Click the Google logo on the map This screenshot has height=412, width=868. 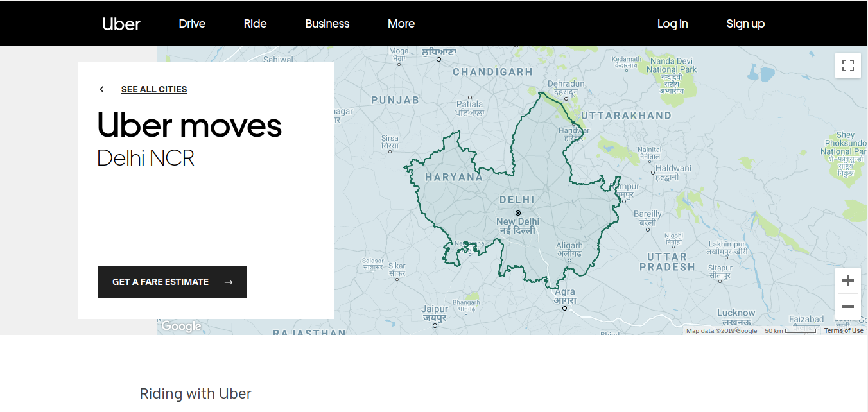tap(181, 326)
